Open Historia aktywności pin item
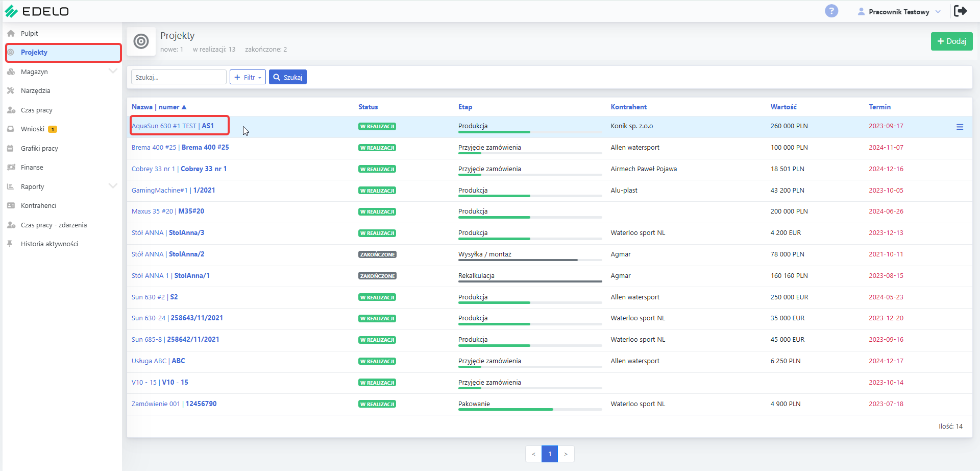Image resolution: width=980 pixels, height=471 pixels. pos(49,244)
